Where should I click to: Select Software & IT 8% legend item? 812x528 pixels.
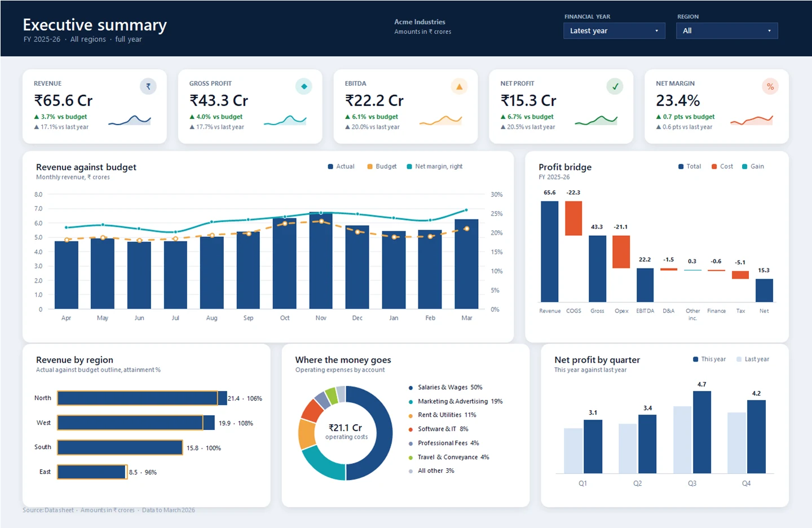tap(439, 429)
